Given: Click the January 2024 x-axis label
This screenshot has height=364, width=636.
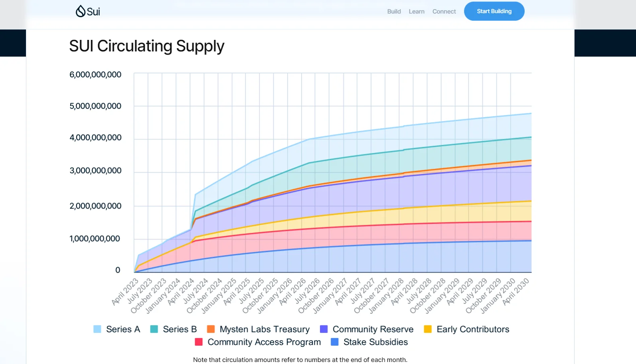Looking at the screenshot, I should pos(163,296).
